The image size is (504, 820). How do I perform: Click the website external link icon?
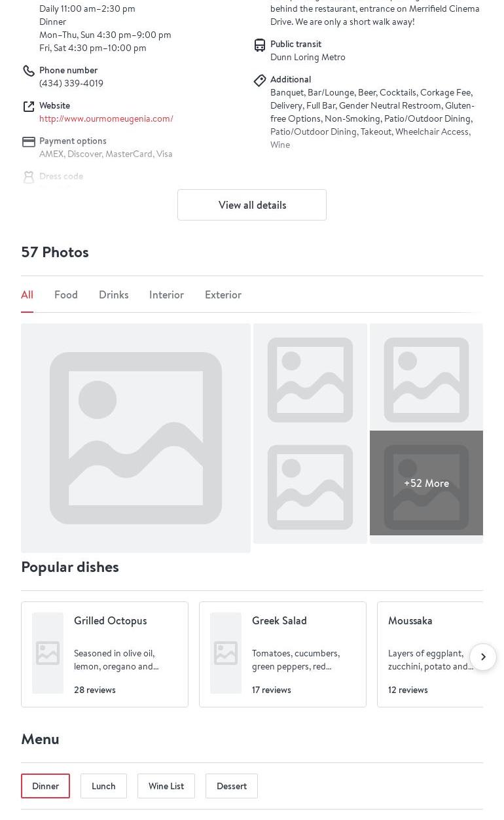28,106
